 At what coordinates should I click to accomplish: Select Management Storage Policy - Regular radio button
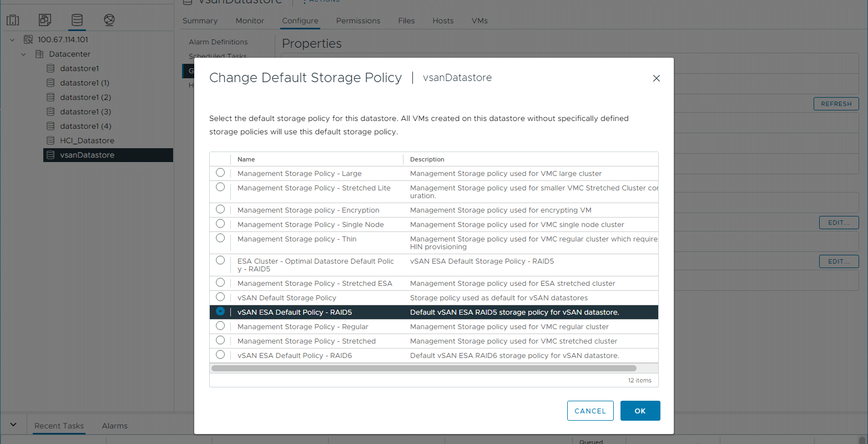(220, 326)
